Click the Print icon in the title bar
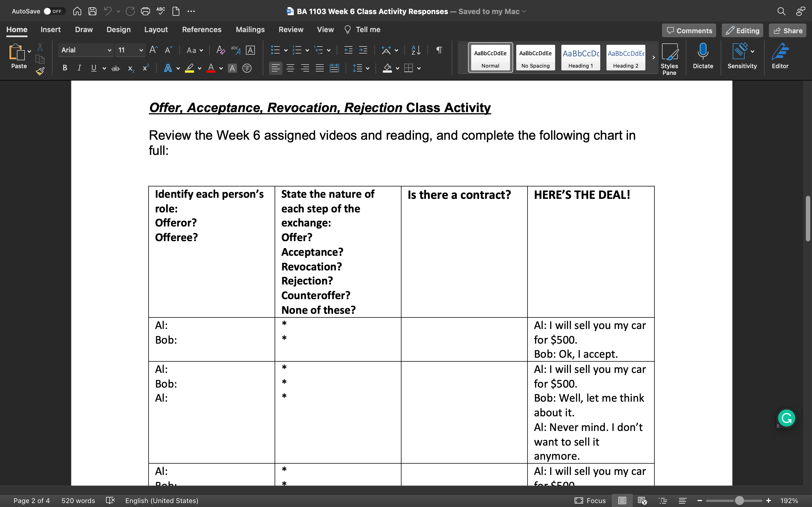The width and height of the screenshot is (812, 507). tap(145, 11)
